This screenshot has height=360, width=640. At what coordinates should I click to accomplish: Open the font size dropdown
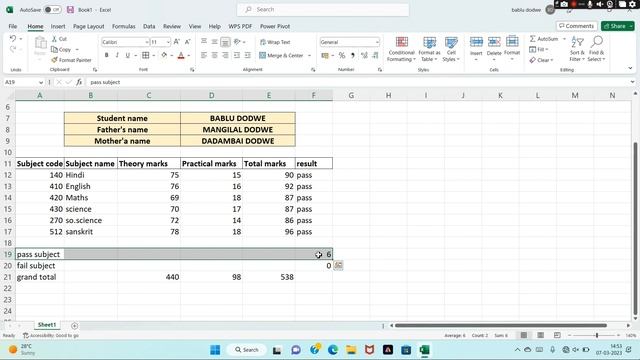[168, 42]
